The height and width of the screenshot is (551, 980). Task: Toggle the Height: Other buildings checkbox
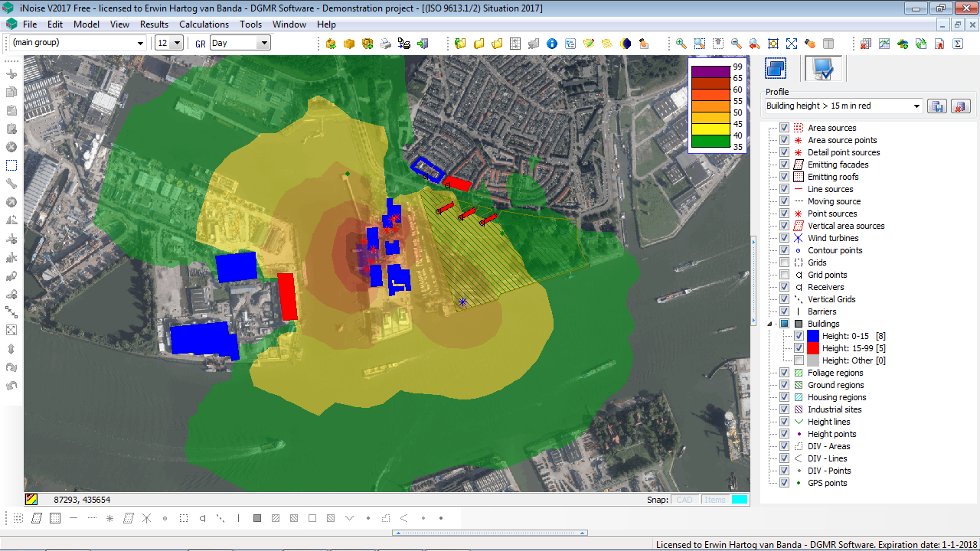799,360
